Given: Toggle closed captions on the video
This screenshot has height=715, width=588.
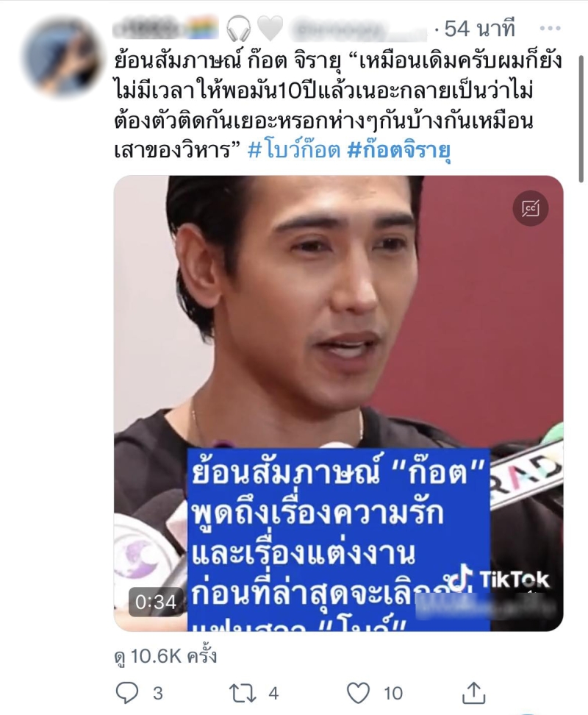Looking at the screenshot, I should [531, 208].
